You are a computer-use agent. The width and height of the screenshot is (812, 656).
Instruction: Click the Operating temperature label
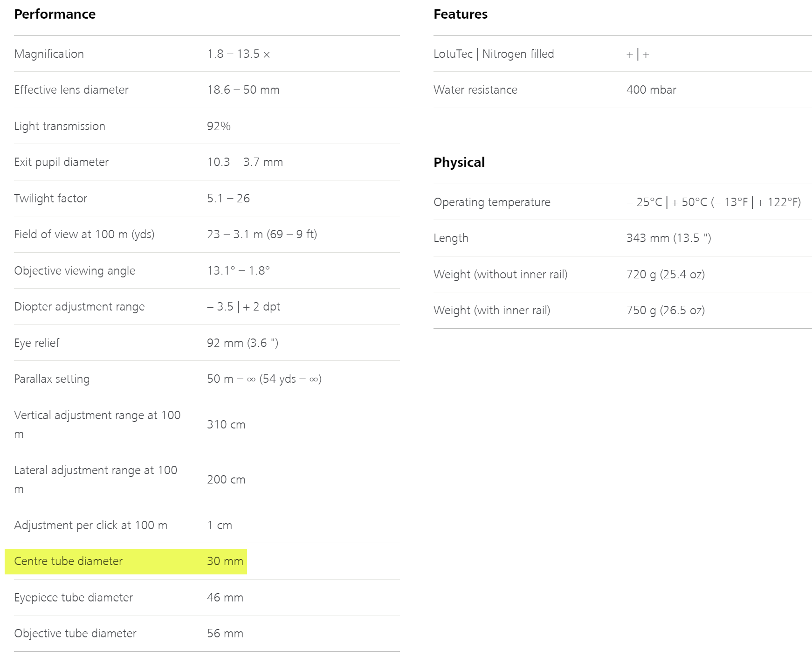(491, 202)
